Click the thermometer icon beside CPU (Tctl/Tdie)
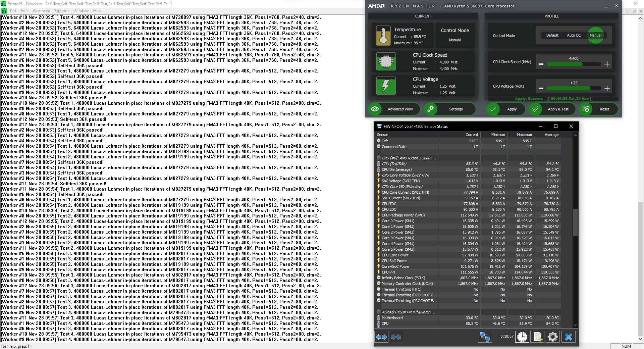Viewport: 644px width, 349px height. coord(379,164)
